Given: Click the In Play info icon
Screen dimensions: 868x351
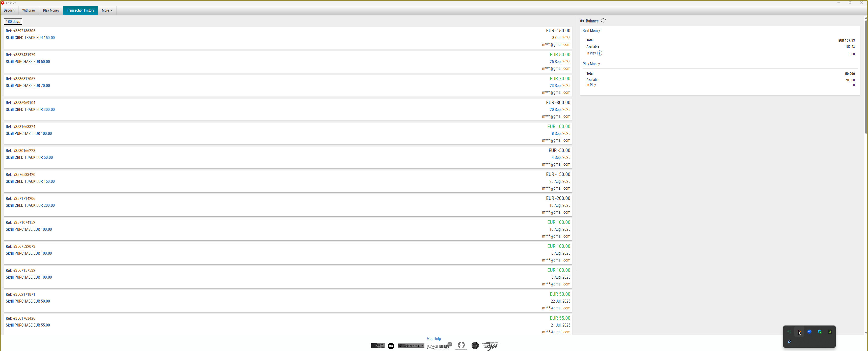Looking at the screenshot, I should (x=600, y=53).
